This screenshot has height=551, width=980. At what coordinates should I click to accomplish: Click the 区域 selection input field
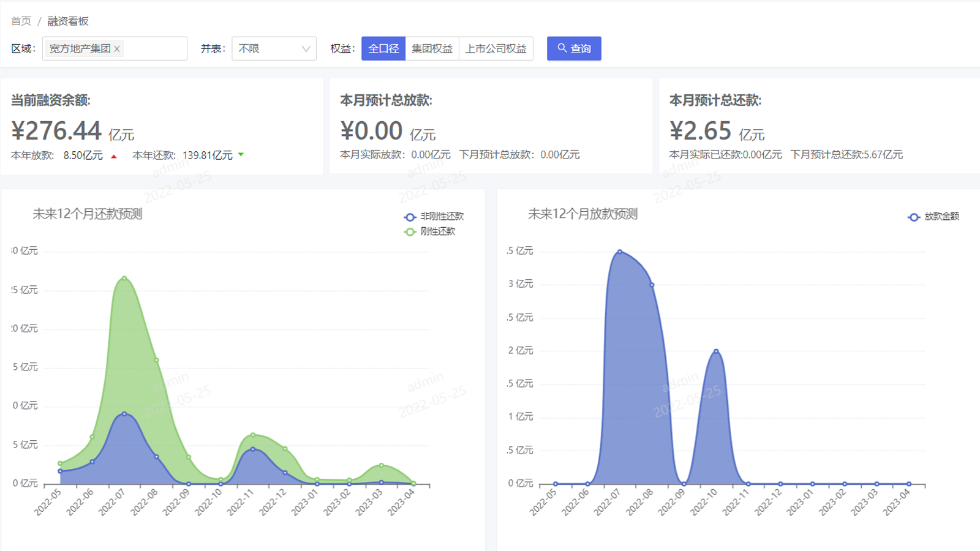[115, 48]
